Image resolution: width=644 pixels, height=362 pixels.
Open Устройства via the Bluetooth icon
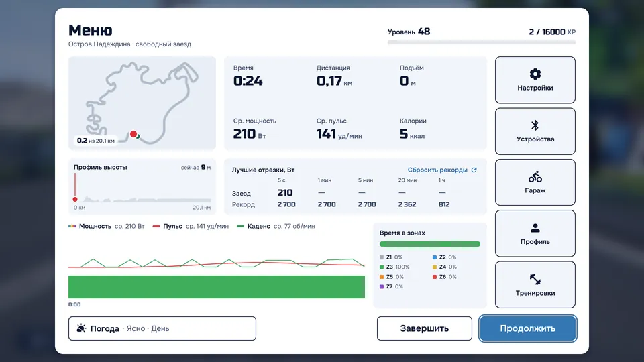[x=535, y=125]
